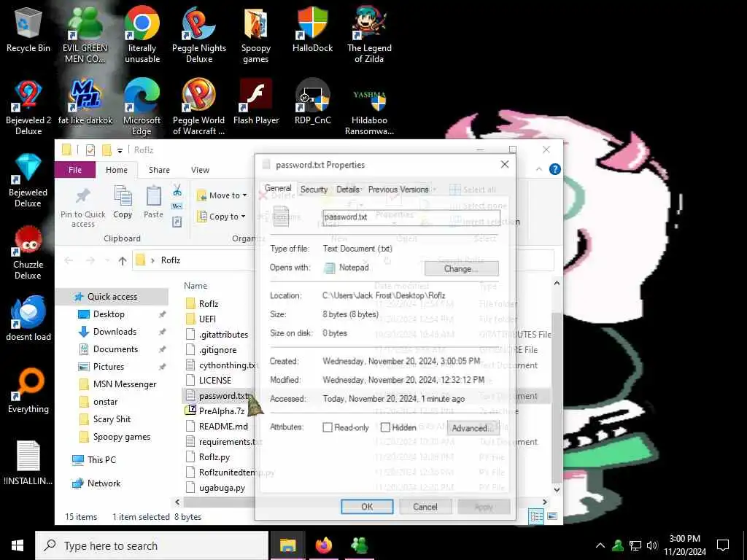747x560 pixels.
Task: Select the Home ribbon tab
Action: pyautogui.click(x=116, y=169)
